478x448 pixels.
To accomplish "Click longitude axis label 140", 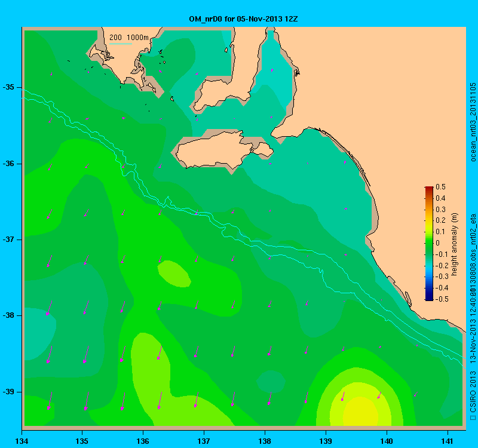I will pos(387,441).
